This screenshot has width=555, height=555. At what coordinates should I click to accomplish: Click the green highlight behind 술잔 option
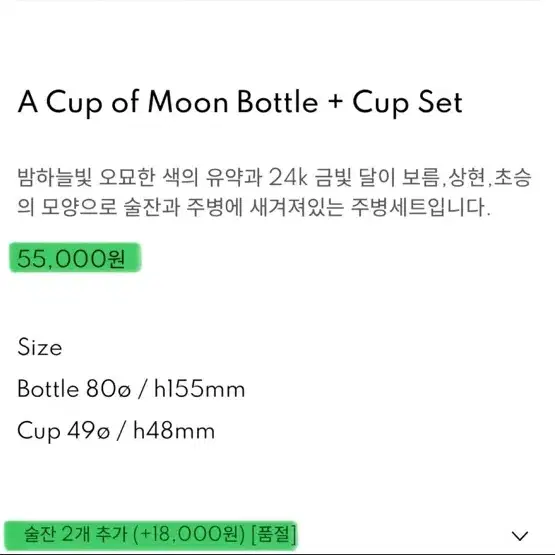point(151,534)
